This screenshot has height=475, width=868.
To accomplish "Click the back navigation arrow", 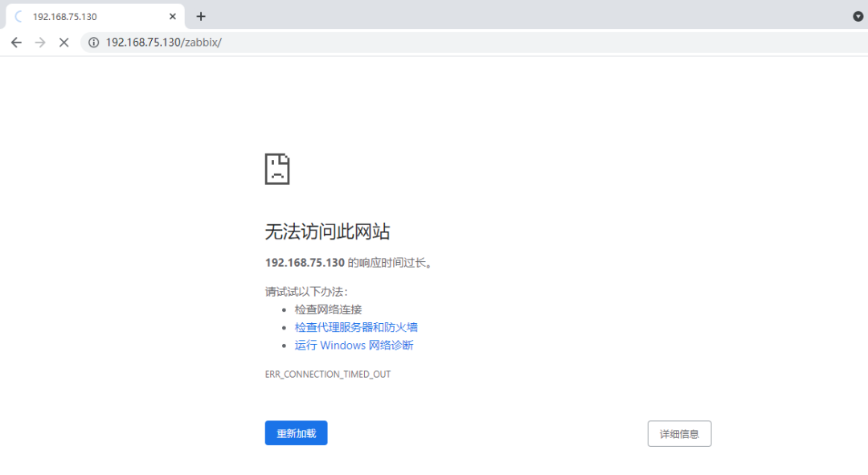I will click(16, 42).
